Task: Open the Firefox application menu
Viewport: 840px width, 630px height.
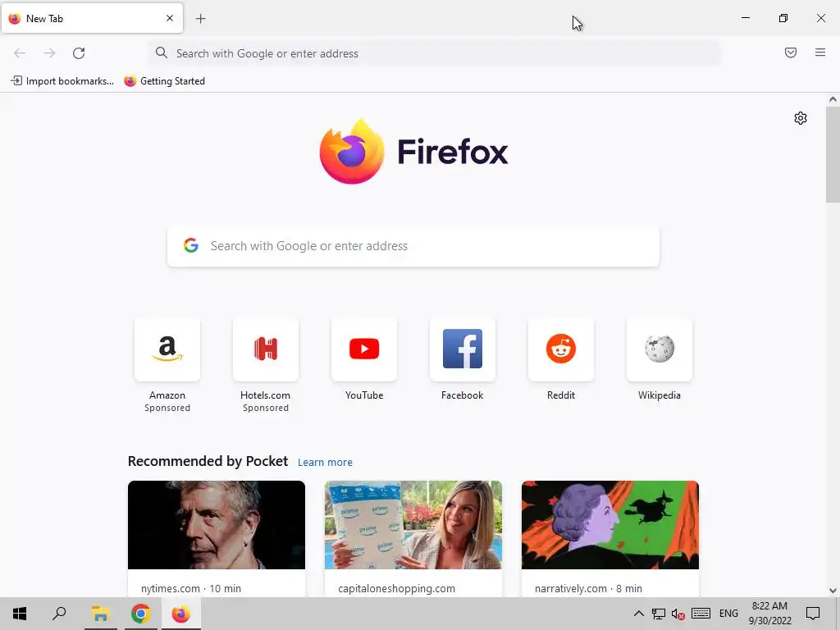Action: pyautogui.click(x=819, y=52)
